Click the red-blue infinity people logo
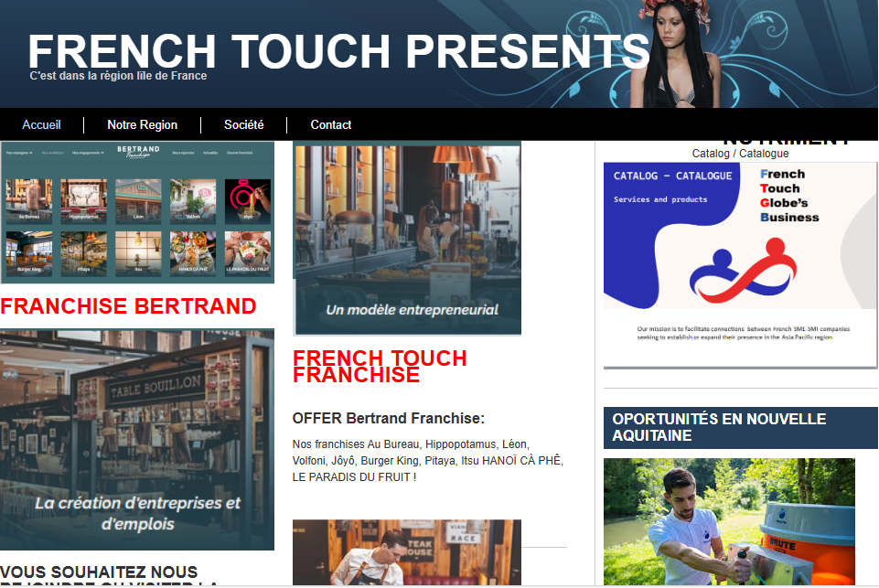This screenshot has width=879, height=588. click(743, 271)
